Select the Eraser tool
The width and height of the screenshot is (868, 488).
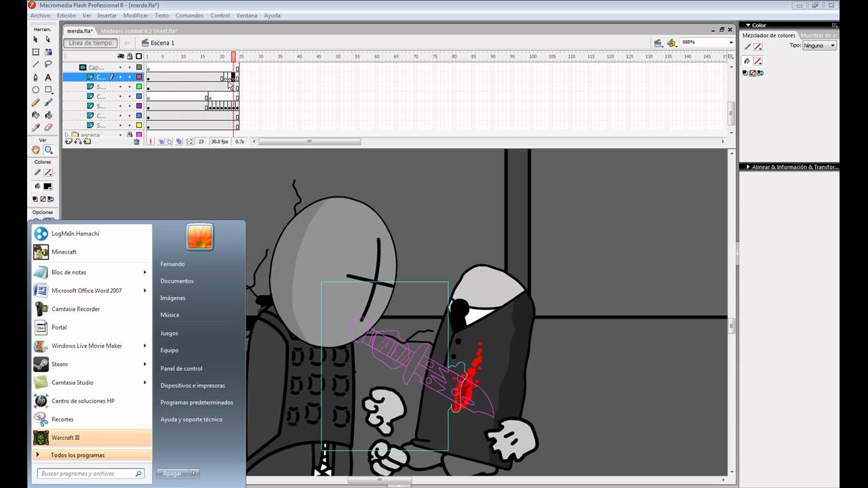coord(48,127)
